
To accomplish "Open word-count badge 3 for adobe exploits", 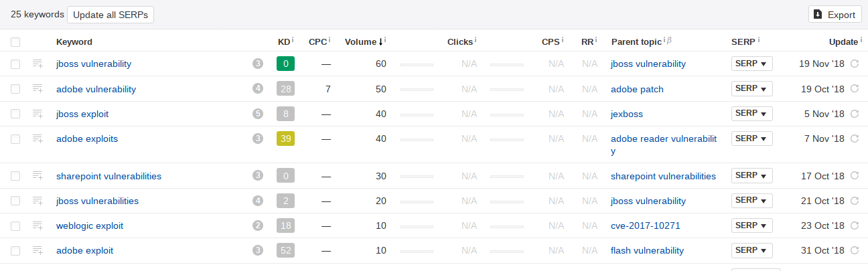I will click(x=258, y=139).
